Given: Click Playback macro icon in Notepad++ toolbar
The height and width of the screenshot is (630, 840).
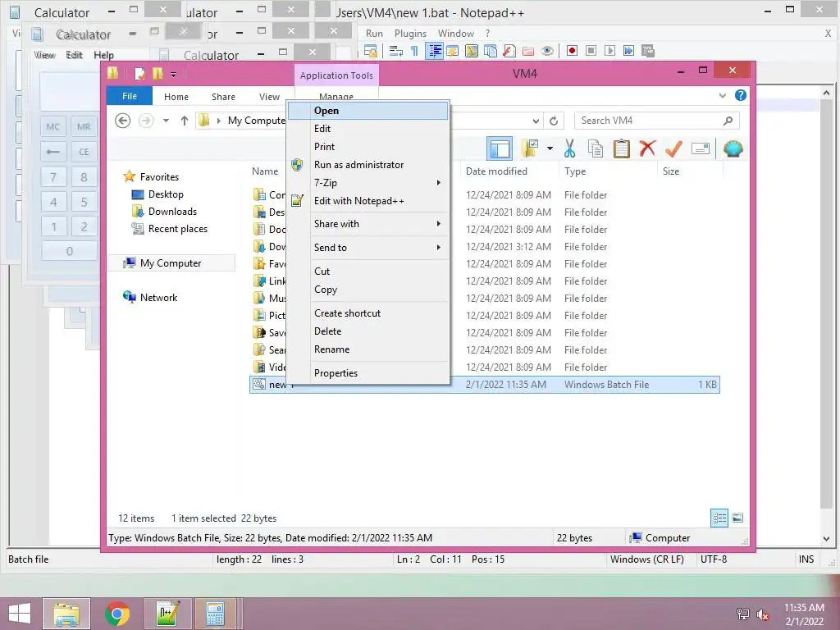Looking at the screenshot, I should [x=609, y=51].
